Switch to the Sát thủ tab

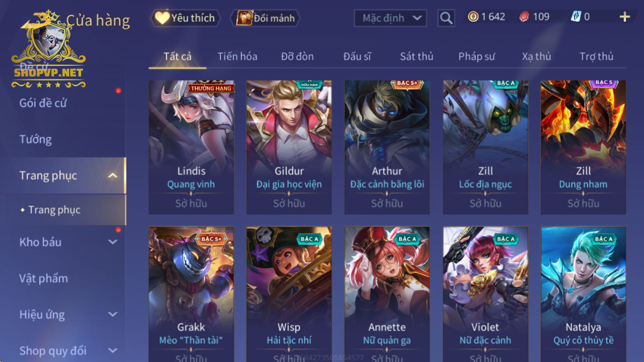416,56
